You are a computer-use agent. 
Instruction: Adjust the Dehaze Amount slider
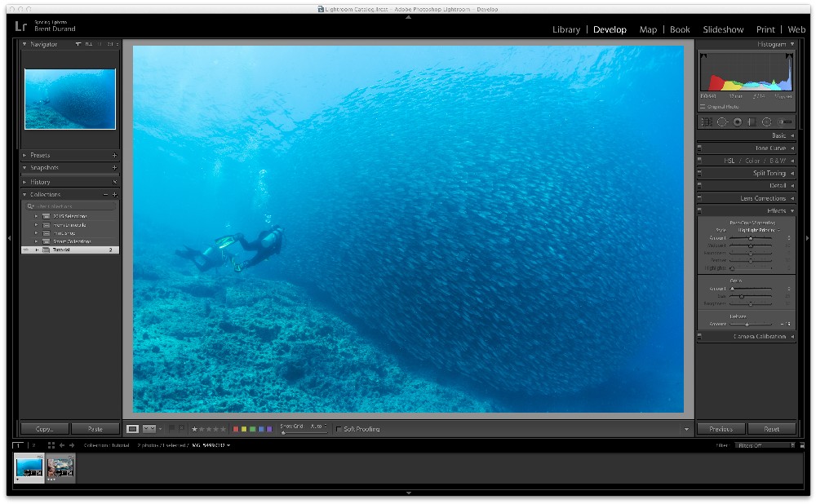point(747,325)
